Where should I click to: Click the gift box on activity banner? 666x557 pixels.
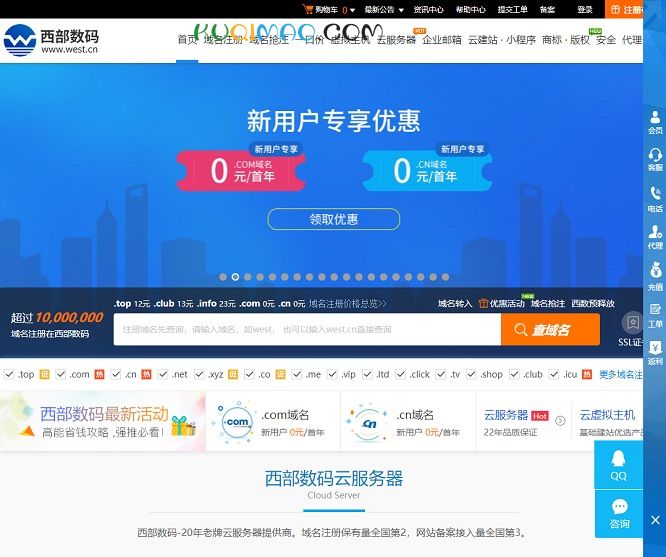[183, 426]
